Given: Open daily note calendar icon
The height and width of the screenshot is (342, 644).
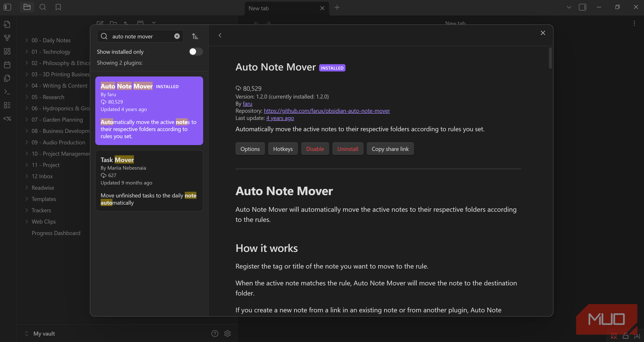Looking at the screenshot, I should [x=7, y=65].
